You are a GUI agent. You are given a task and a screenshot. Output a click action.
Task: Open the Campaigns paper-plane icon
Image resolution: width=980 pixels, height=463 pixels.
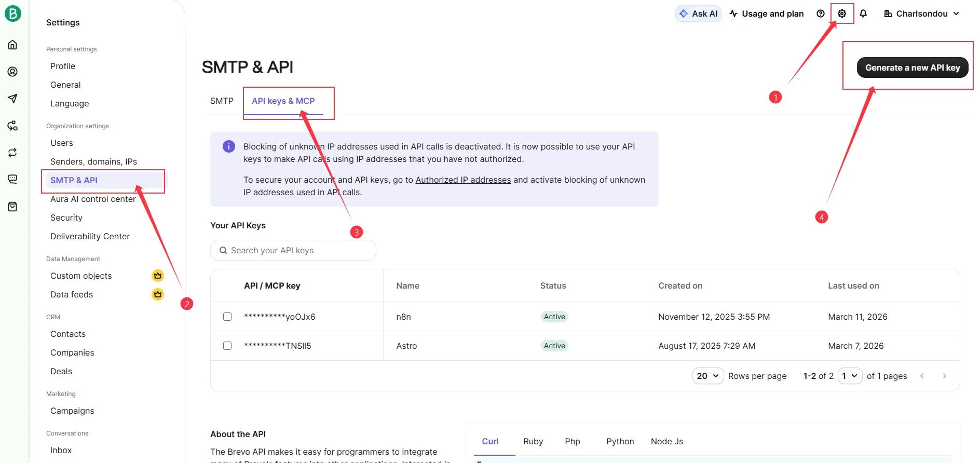coord(12,99)
